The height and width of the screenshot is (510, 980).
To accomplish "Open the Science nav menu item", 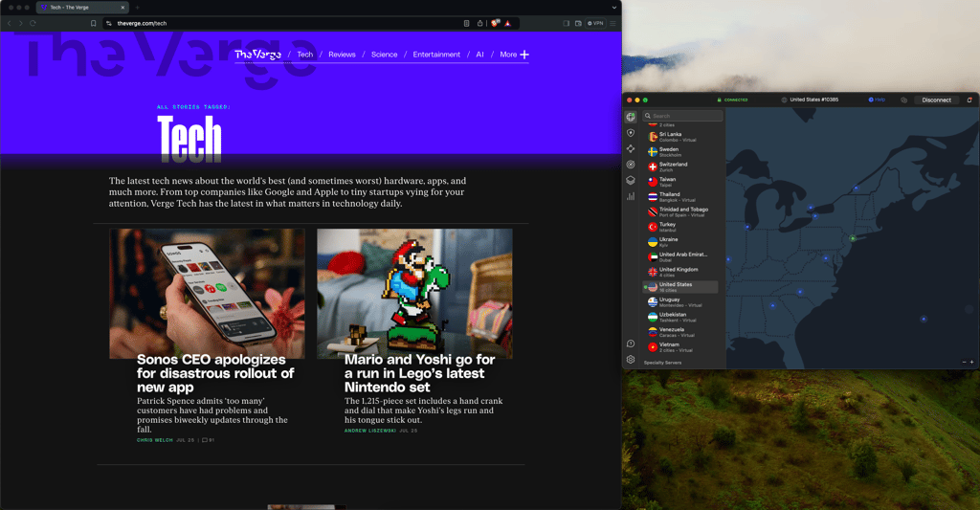I will click(x=385, y=55).
